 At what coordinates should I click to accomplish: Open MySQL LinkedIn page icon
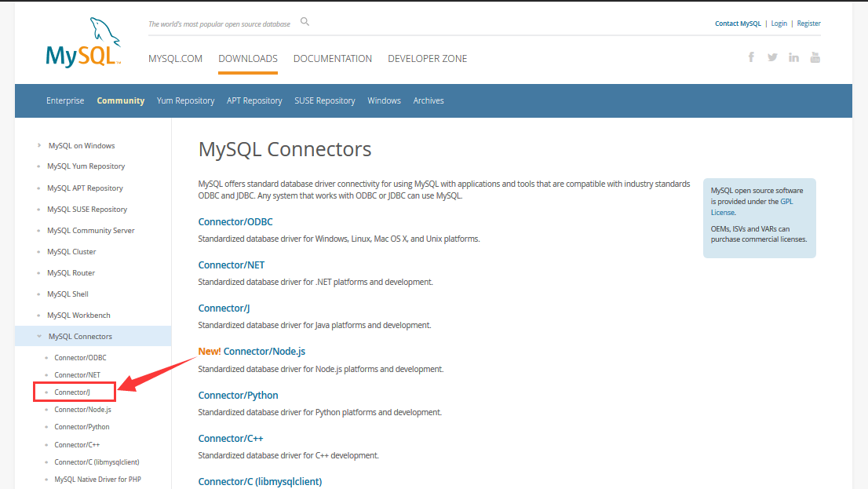pyautogui.click(x=793, y=57)
